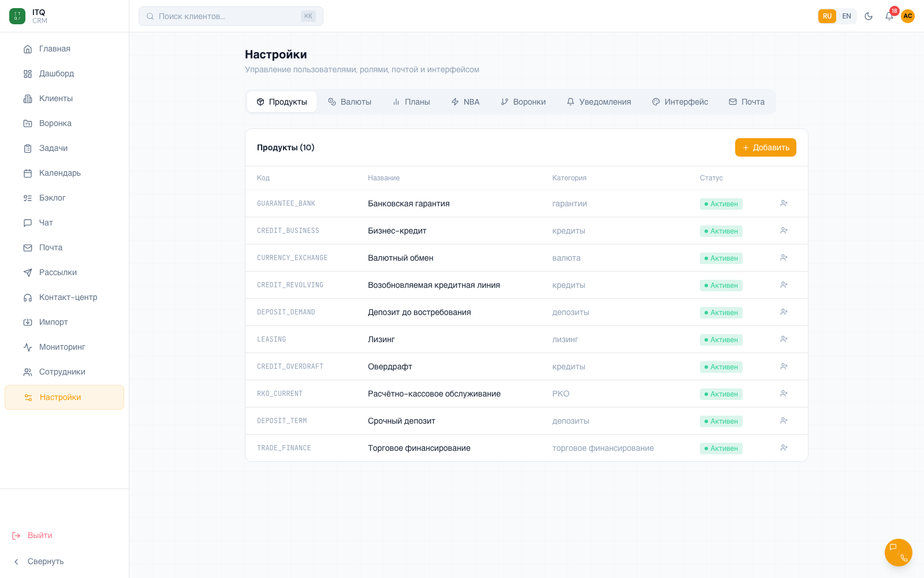Click user icon in CREDIT_BUSINESS row
This screenshot has width=924, height=578.
pyautogui.click(x=784, y=231)
